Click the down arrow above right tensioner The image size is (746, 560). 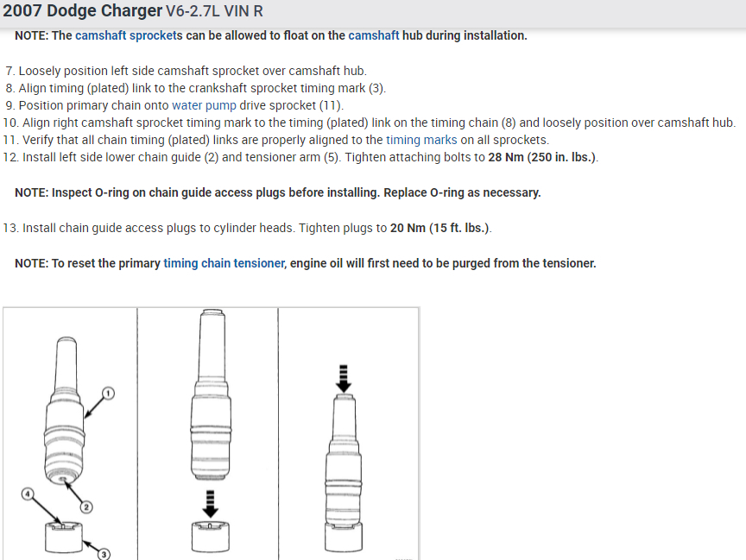(344, 374)
